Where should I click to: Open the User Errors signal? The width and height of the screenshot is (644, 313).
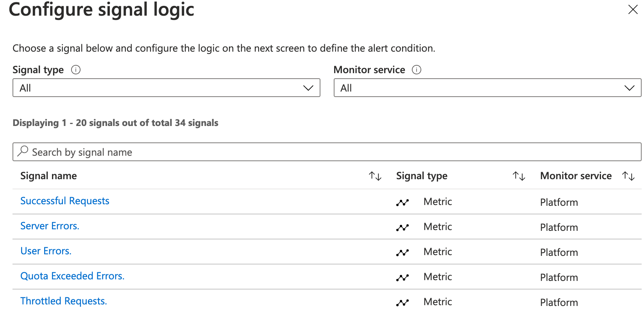tap(46, 251)
